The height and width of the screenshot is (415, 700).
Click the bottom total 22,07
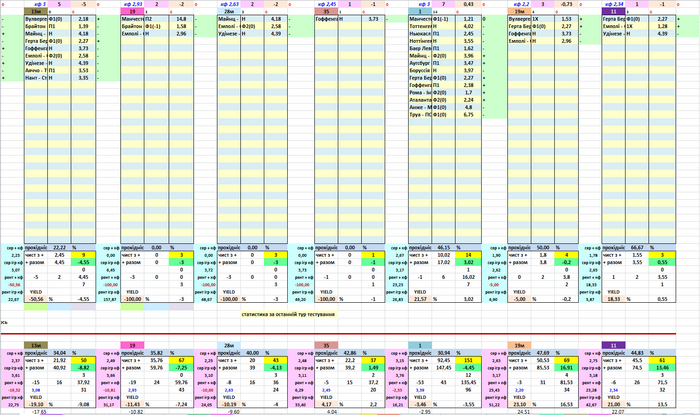pos(618,412)
